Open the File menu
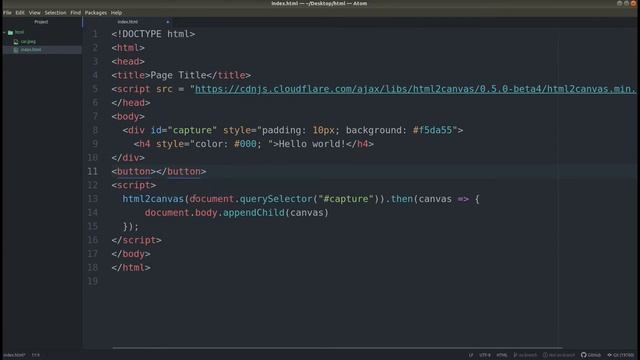Image resolution: width=640 pixels, height=360 pixels. [7, 13]
